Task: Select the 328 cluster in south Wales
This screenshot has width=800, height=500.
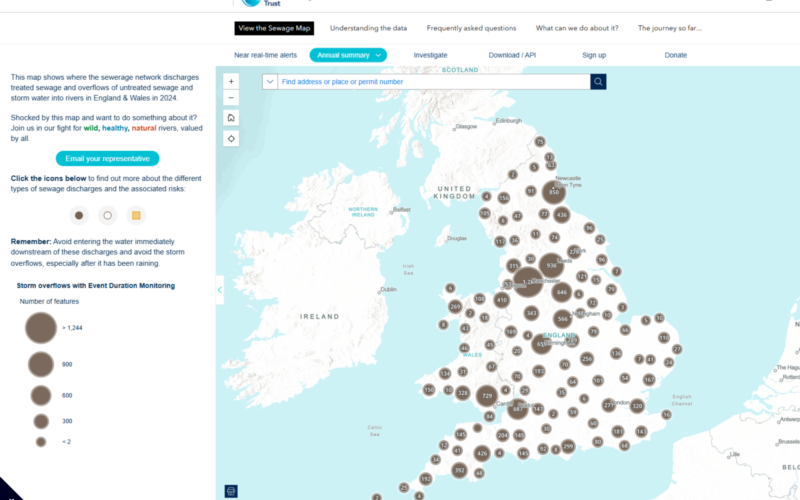Action: (x=463, y=393)
